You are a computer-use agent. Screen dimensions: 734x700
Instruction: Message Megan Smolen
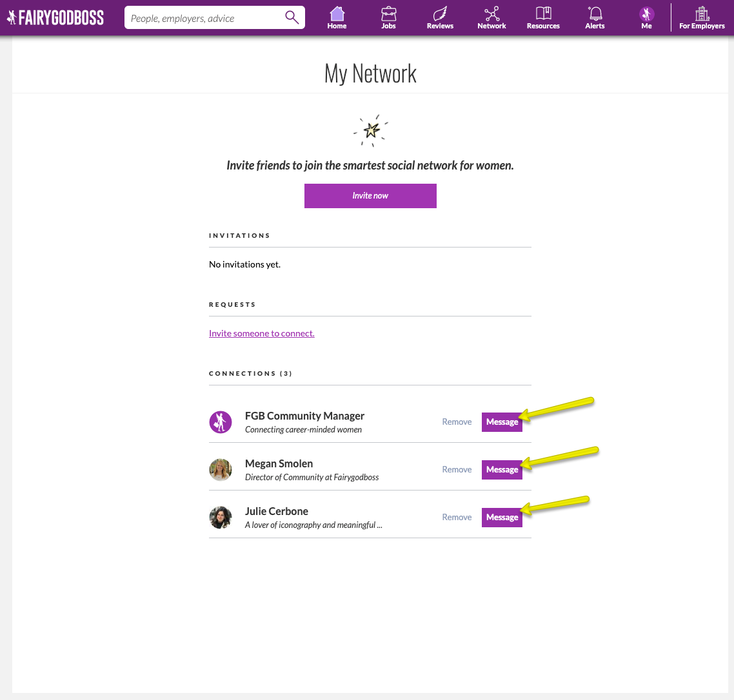tap(502, 470)
